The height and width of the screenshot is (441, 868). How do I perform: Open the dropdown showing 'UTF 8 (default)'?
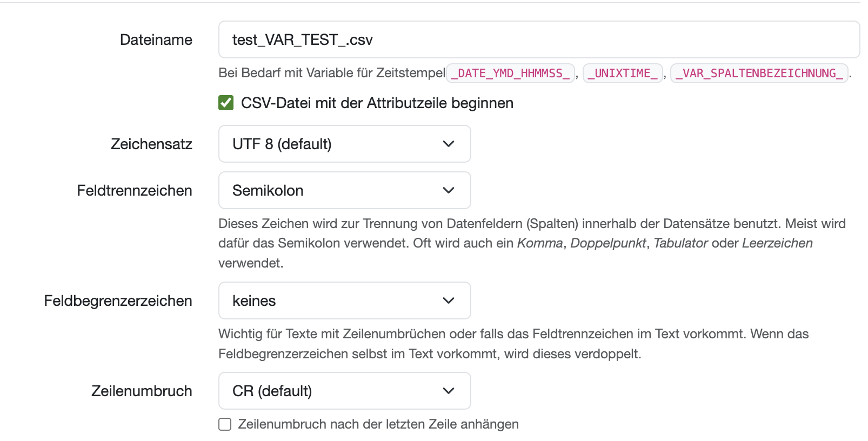click(344, 144)
